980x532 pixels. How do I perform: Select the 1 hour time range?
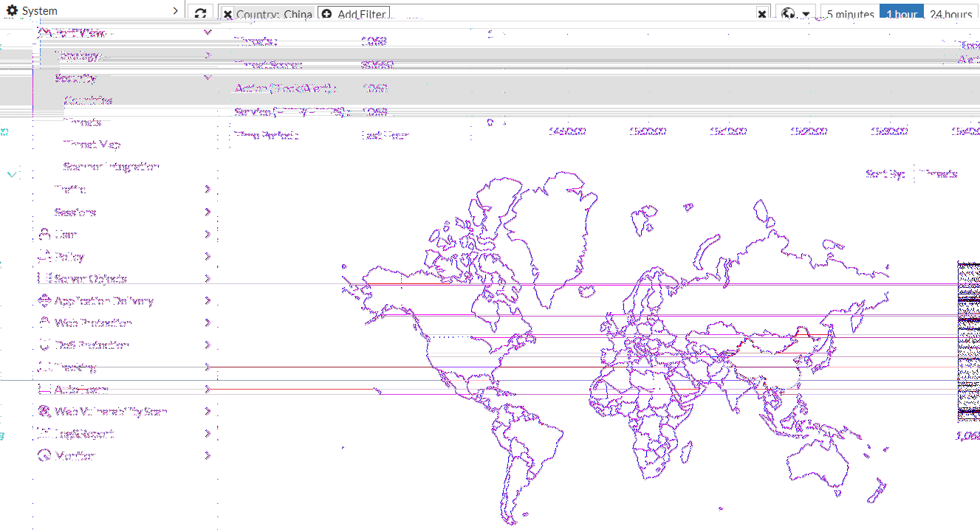(902, 15)
